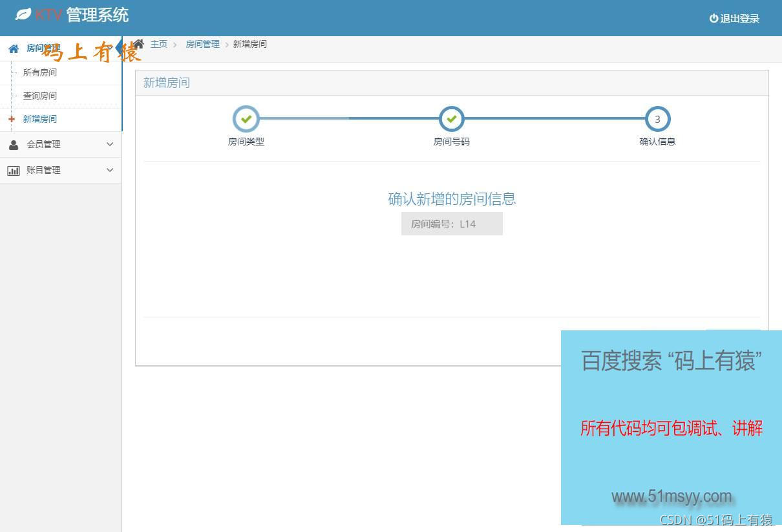Go to 主页 via the breadcrumb
This screenshot has width=782, height=532.
point(159,44)
